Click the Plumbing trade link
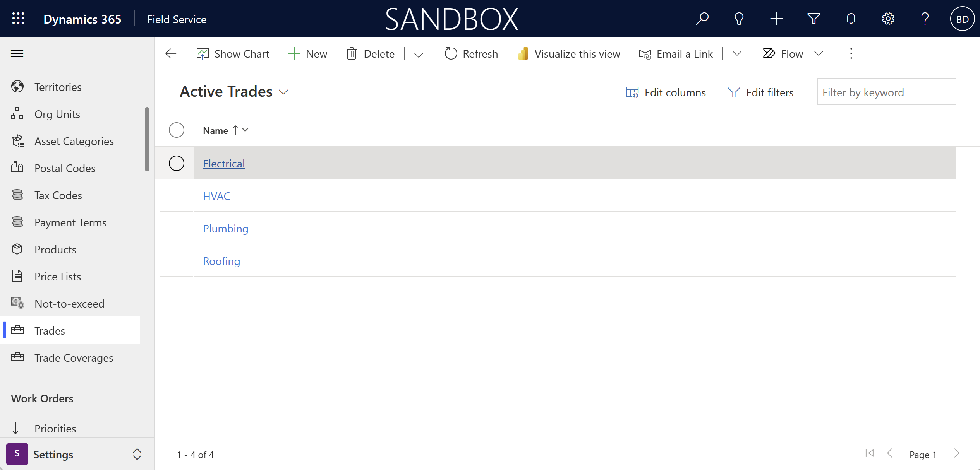980x470 pixels. 226,228
